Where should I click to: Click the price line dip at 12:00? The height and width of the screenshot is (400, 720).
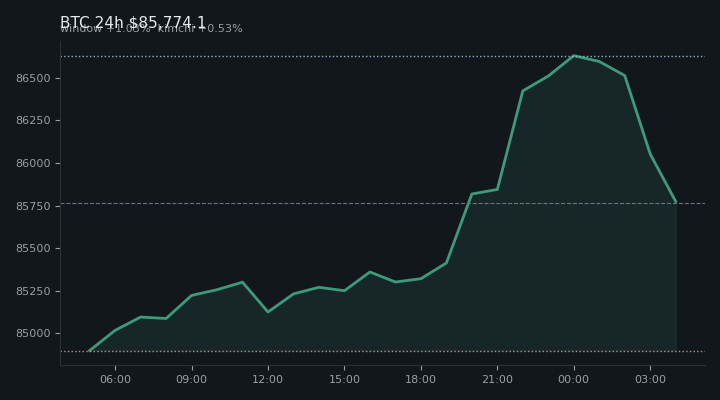coord(268,312)
